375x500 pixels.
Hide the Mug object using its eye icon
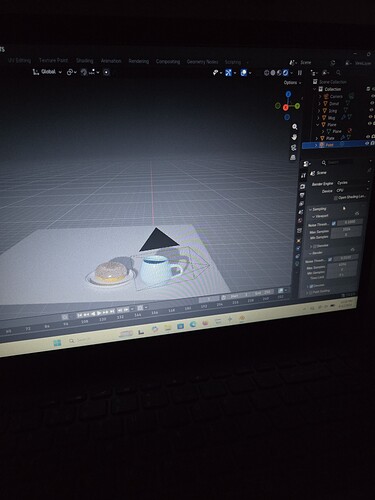pos(370,117)
